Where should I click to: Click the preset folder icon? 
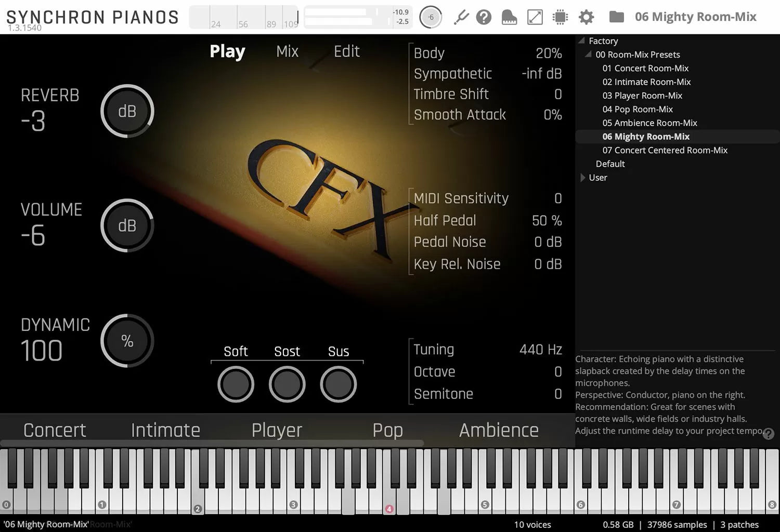(616, 17)
